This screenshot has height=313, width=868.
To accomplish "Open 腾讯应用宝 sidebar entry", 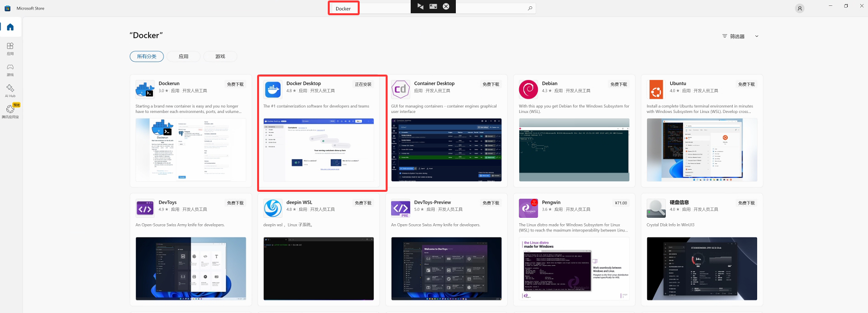I will (x=10, y=111).
